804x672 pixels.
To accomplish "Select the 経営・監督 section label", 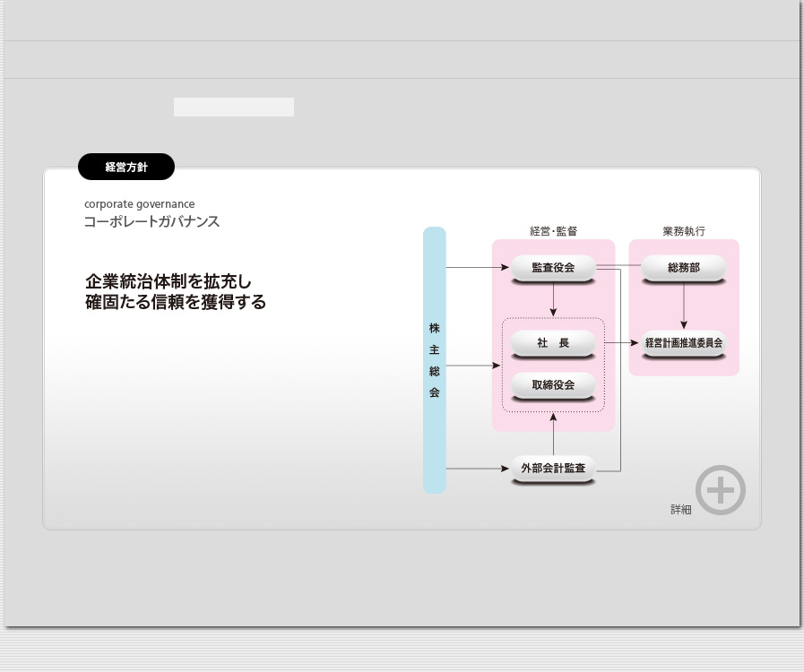I will 553,231.
